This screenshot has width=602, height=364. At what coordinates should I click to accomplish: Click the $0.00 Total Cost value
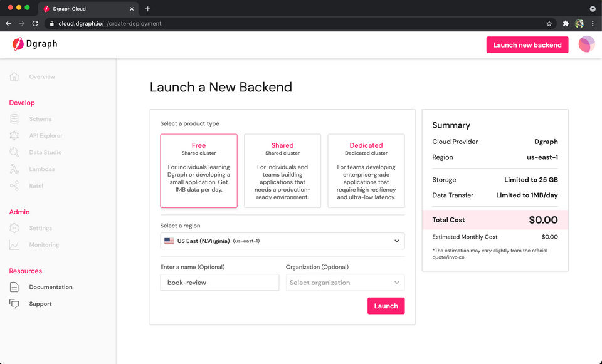pyautogui.click(x=543, y=220)
